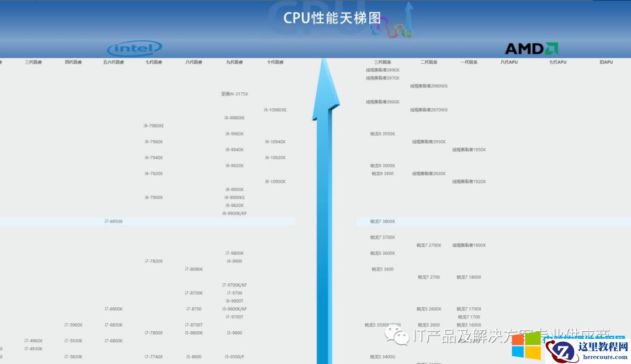631x364 pixels.
Task: Select the 十代酷睿 column header
Action: 275,62
